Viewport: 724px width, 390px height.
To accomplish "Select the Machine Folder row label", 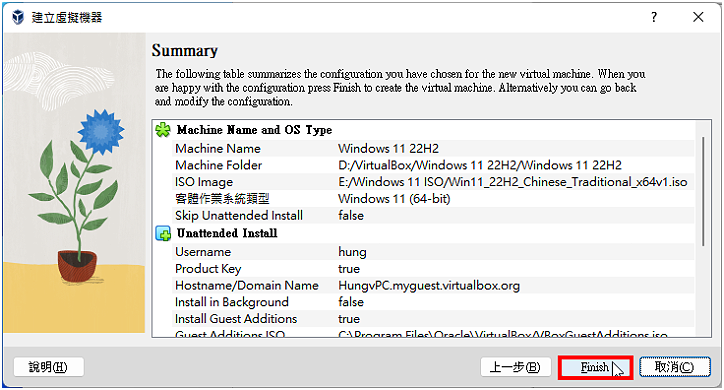I will (x=218, y=165).
